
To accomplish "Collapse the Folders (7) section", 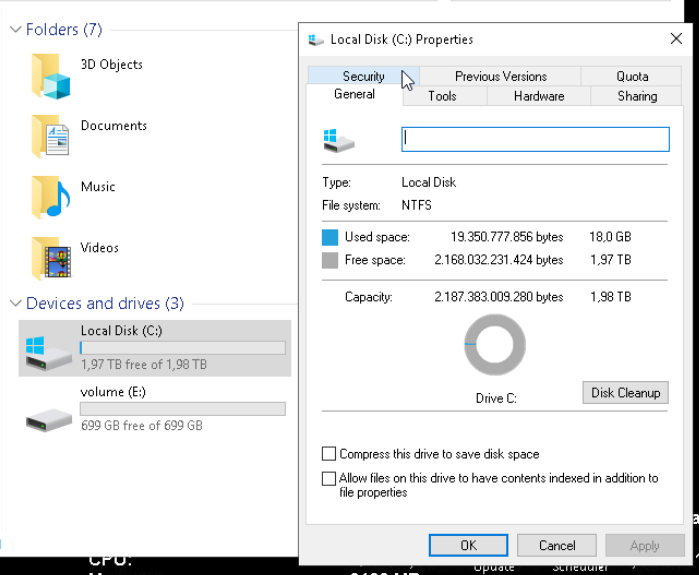I will point(15,30).
